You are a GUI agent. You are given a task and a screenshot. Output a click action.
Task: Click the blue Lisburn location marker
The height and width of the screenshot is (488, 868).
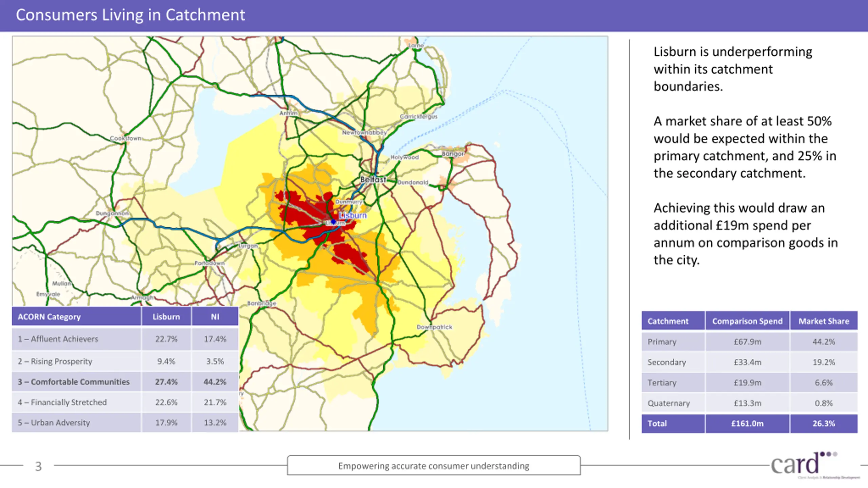[333, 222]
